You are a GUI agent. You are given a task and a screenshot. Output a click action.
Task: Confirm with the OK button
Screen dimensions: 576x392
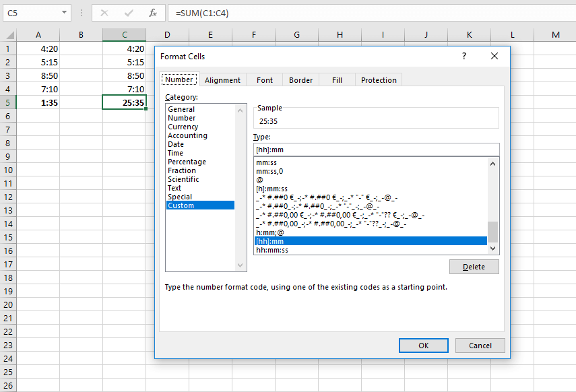(x=424, y=346)
